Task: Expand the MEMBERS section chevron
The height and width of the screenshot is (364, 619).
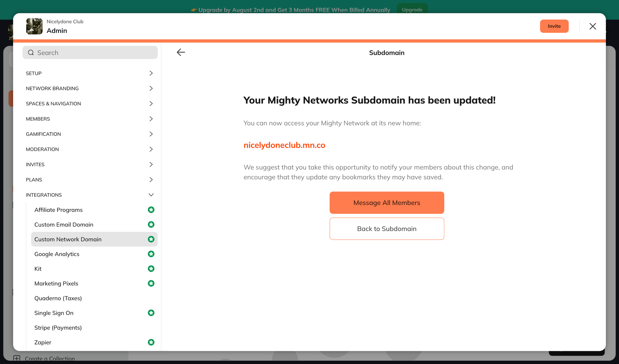Action: (151, 119)
